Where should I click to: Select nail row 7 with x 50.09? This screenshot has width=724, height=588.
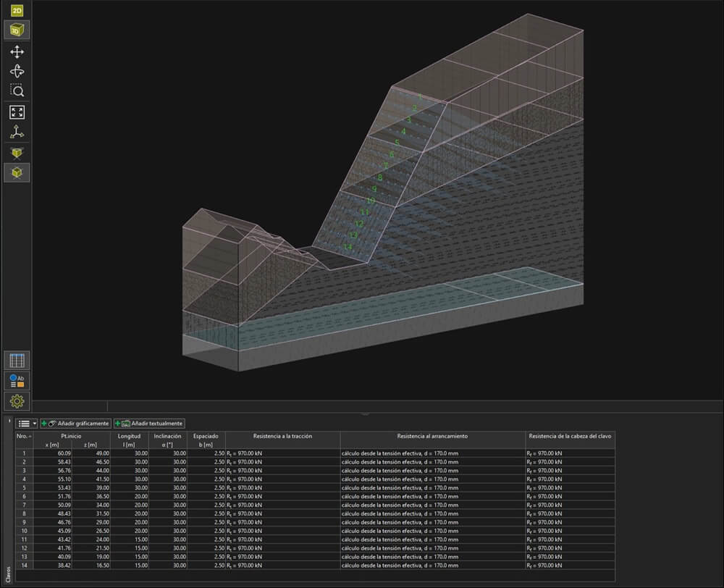[315, 505]
